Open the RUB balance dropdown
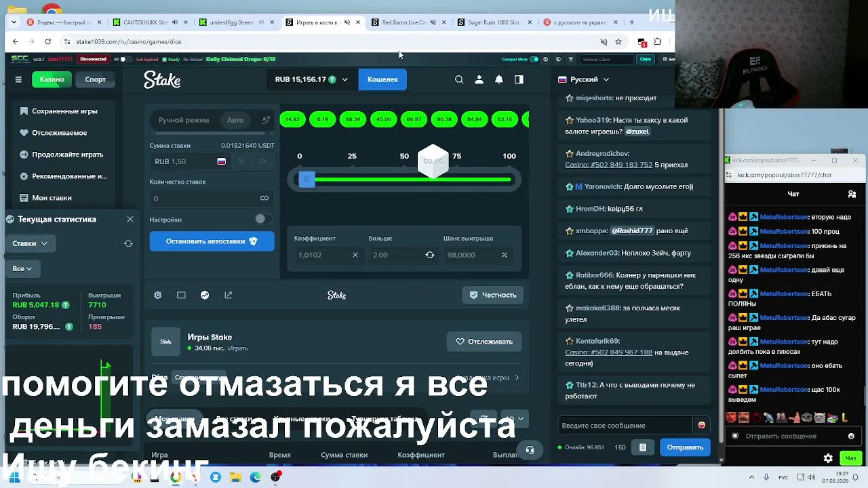Screen dimensions: 868x488 point(311,79)
